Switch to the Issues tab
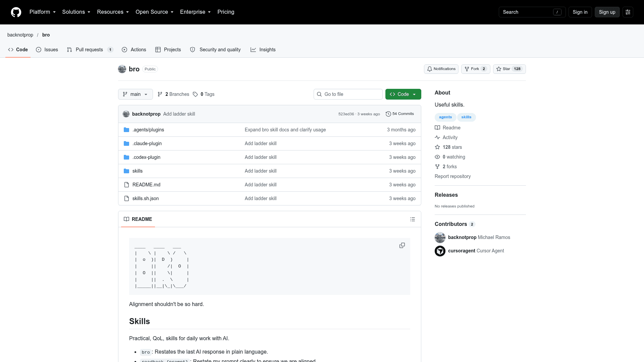Viewport: 644px width, 362px height. 47,50
